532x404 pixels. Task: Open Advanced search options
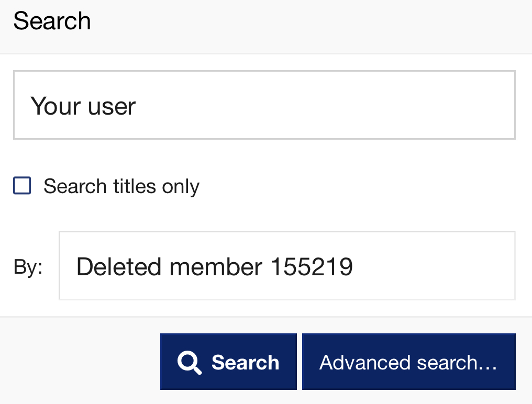click(x=408, y=362)
